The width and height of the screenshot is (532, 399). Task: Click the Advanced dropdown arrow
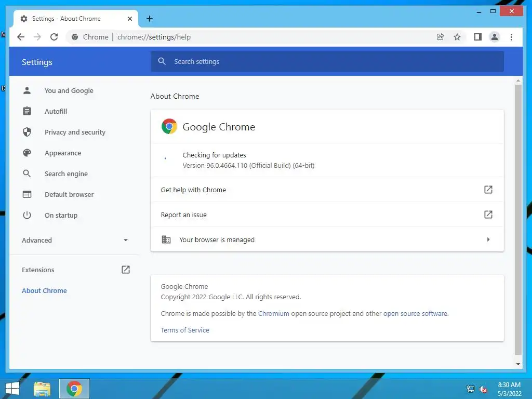tap(126, 240)
